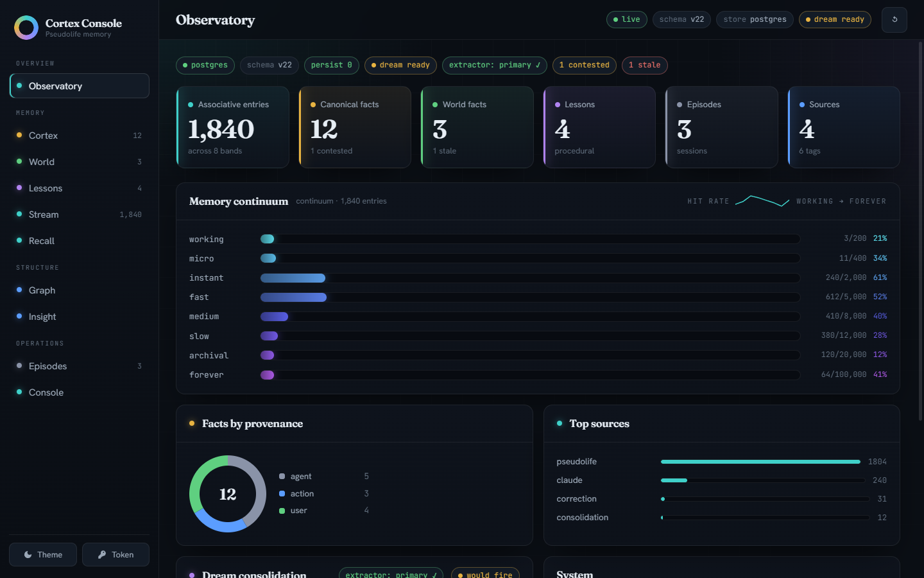Click the claude source bar
Viewport: 924px width, 578px height.
pos(763,480)
